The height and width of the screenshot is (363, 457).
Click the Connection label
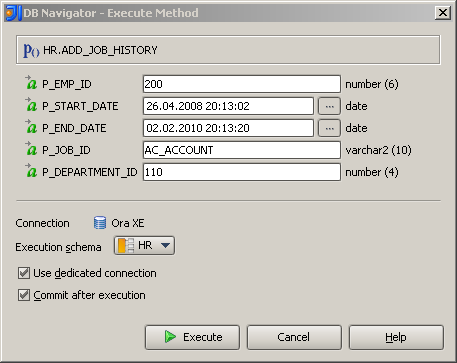(x=42, y=223)
